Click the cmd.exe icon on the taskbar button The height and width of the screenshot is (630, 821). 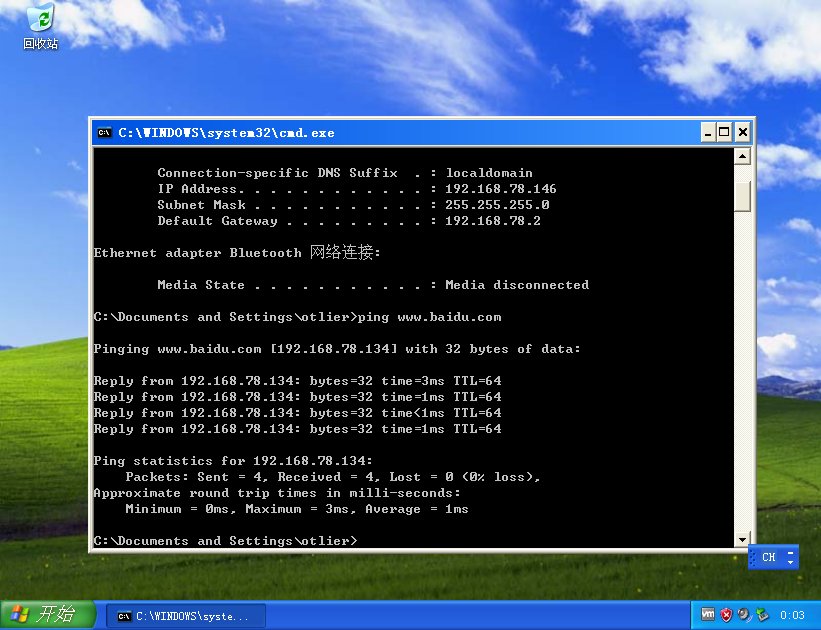click(x=126, y=615)
